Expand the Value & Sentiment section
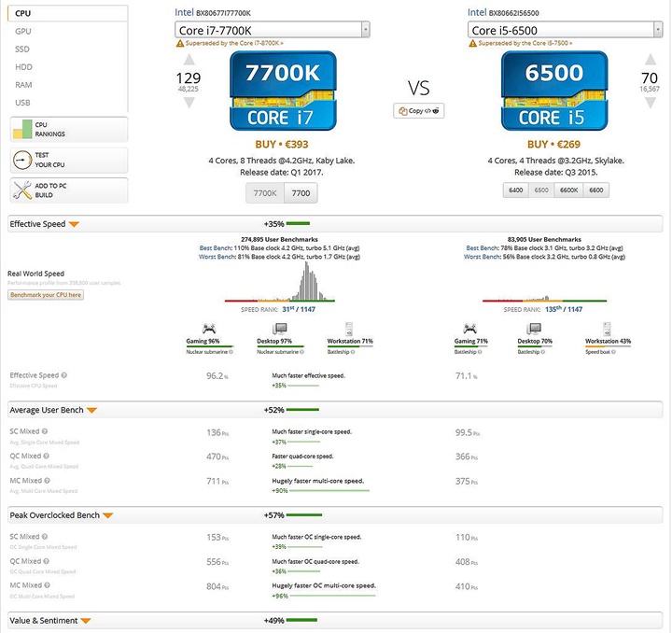The image size is (672, 633). coord(85,621)
